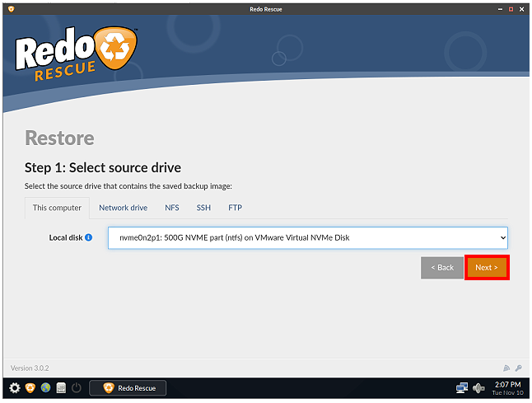Click the Restore heading
The image size is (532, 403).
(59, 138)
